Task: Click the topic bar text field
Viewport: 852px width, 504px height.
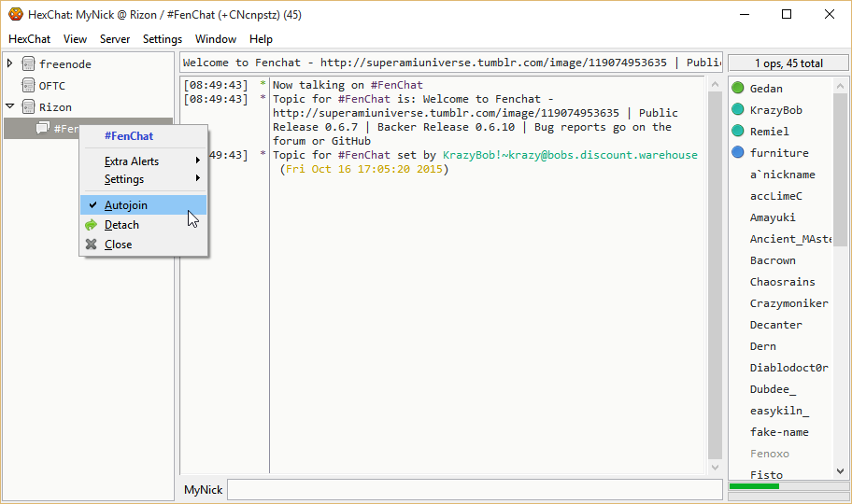Action: pyautogui.click(x=451, y=63)
